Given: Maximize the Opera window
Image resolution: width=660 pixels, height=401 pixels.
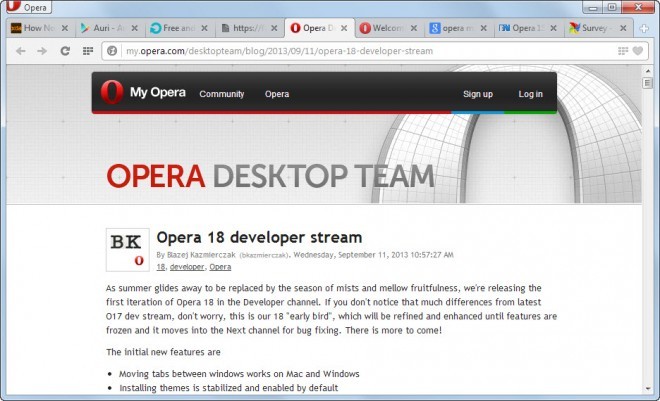Looking at the screenshot, I should click(x=612, y=7).
